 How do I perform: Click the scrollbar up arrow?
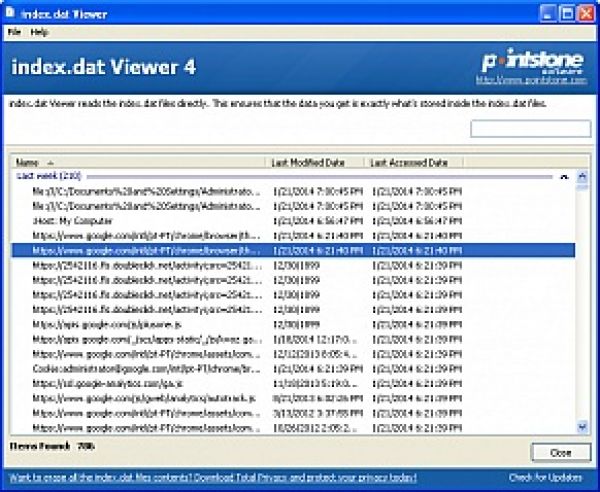(582, 176)
